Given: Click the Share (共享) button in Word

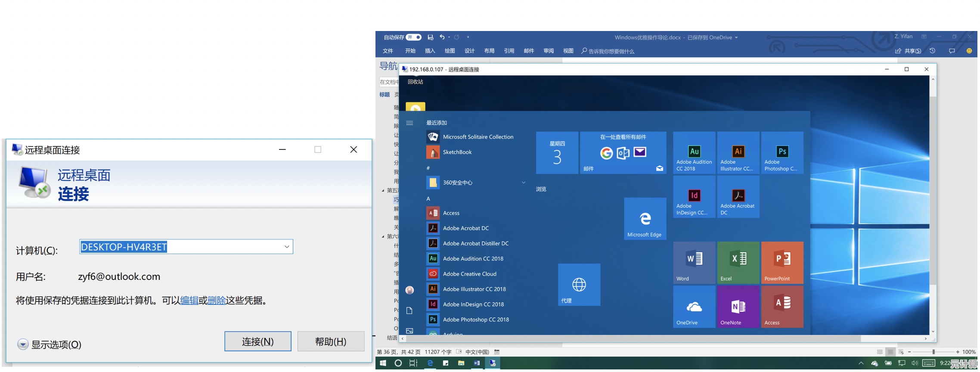Looking at the screenshot, I should click(x=908, y=51).
